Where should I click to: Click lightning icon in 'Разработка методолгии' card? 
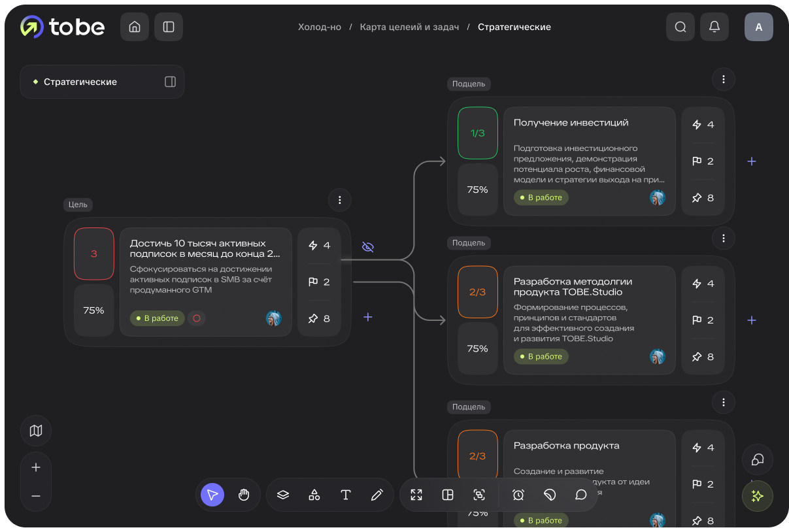point(696,284)
